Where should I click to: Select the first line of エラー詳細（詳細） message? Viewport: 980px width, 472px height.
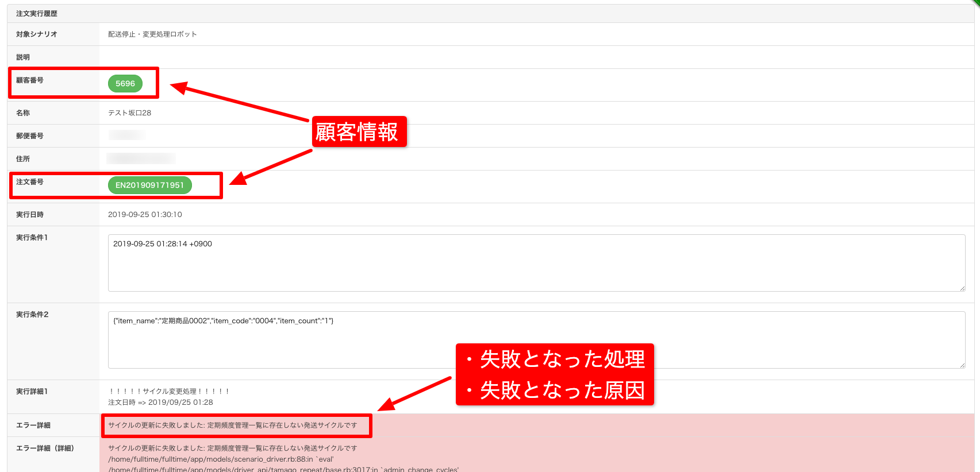click(x=233, y=448)
